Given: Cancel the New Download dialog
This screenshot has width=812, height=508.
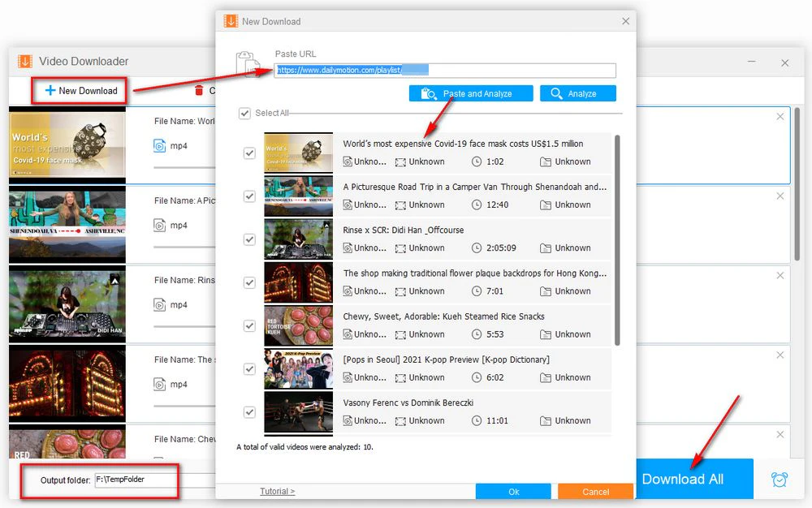Looking at the screenshot, I should tap(595, 491).
